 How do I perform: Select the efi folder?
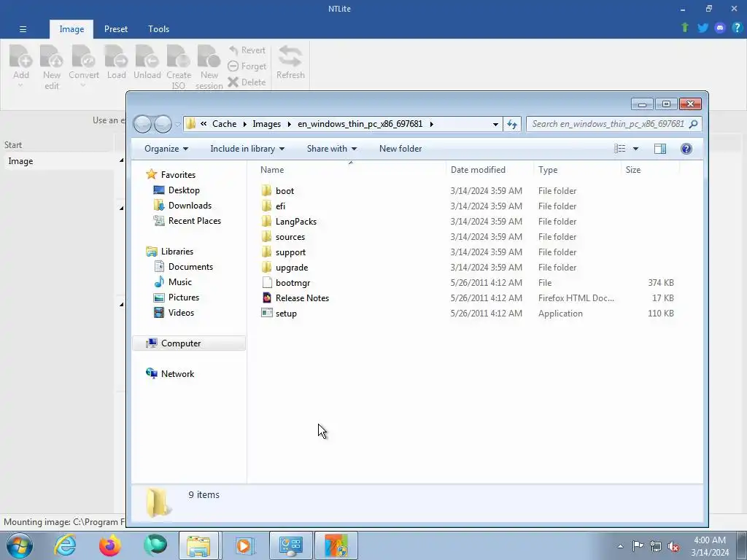[280, 206]
